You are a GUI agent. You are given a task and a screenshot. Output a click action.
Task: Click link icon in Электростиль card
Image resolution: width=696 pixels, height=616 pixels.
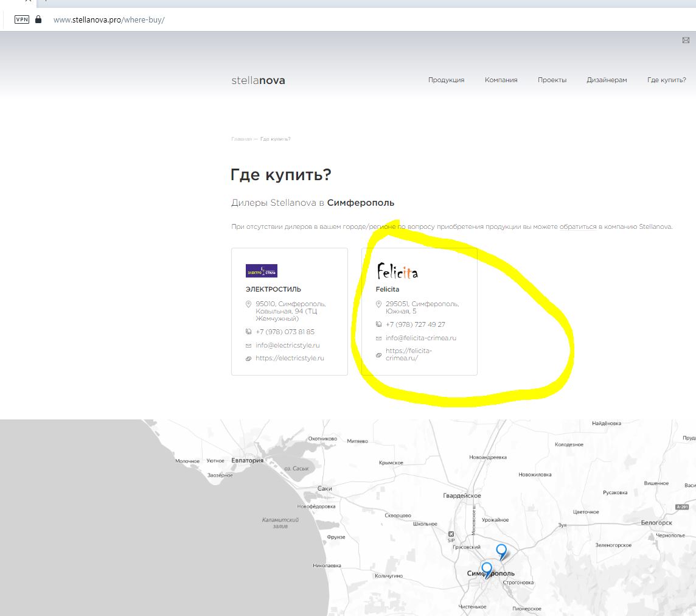(x=249, y=359)
